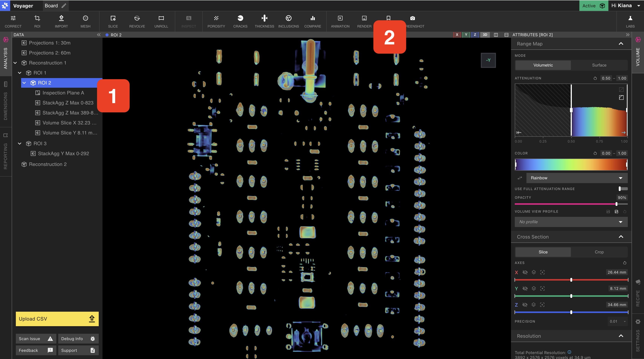Viewport: 644px width, 359px height.
Task: Open the Mesh tool
Action: (86, 21)
